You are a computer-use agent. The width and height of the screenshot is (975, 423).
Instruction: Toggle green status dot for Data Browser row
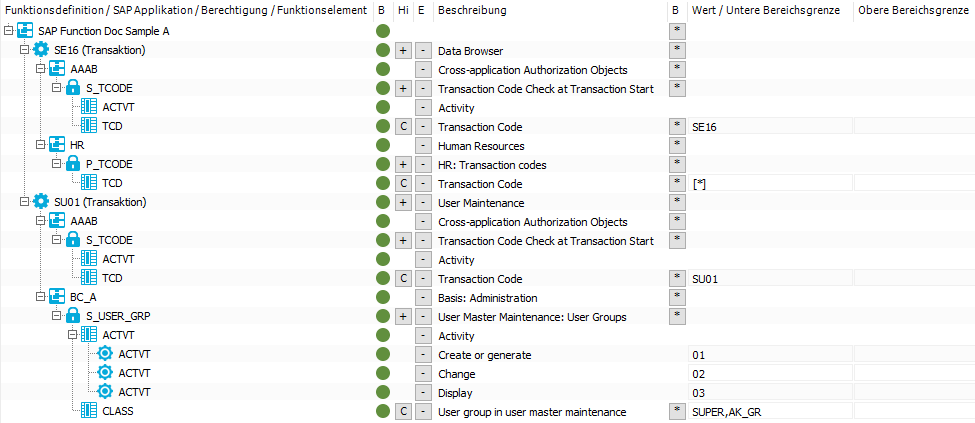tap(383, 50)
